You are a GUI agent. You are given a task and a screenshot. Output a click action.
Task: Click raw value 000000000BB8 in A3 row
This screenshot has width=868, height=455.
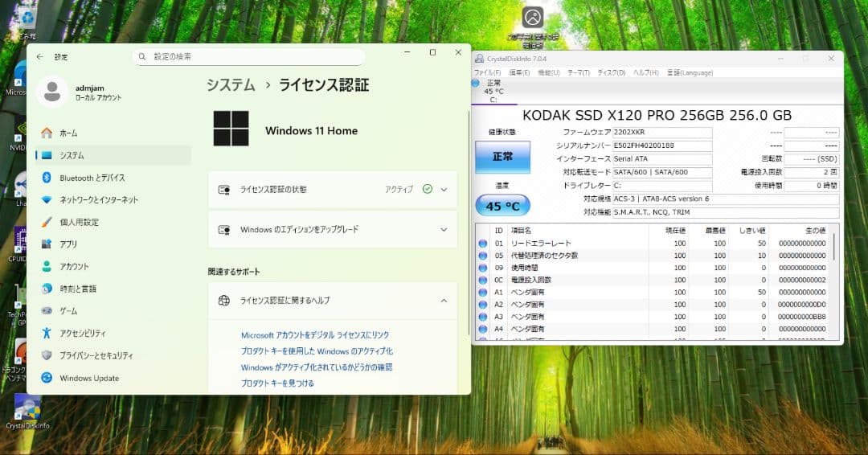point(802,317)
